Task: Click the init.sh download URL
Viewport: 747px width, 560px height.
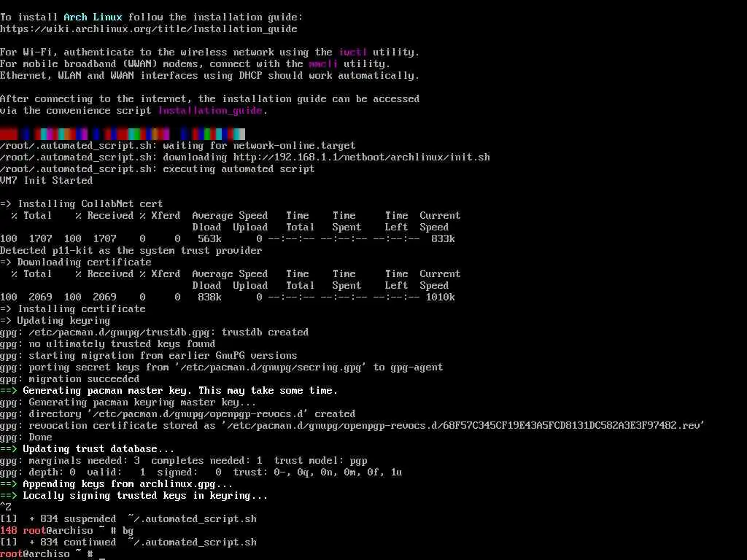Action: [361, 157]
